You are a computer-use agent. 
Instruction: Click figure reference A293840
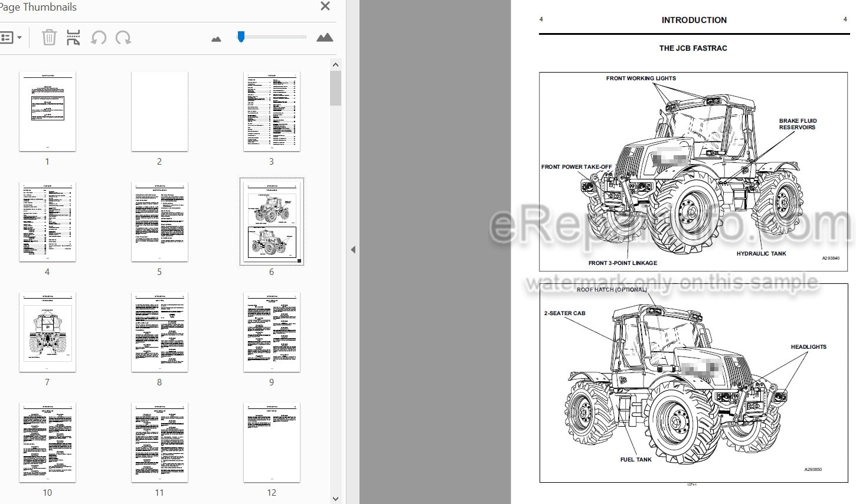tap(830, 258)
